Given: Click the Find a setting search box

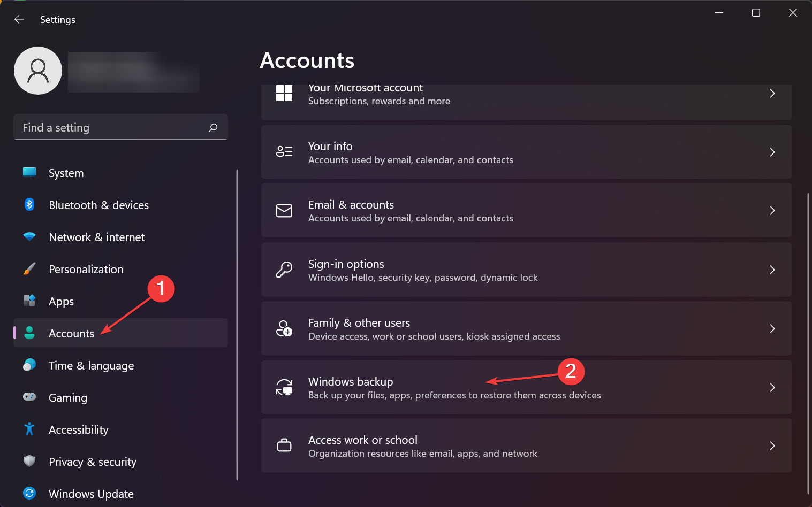Looking at the screenshot, I should [x=120, y=127].
